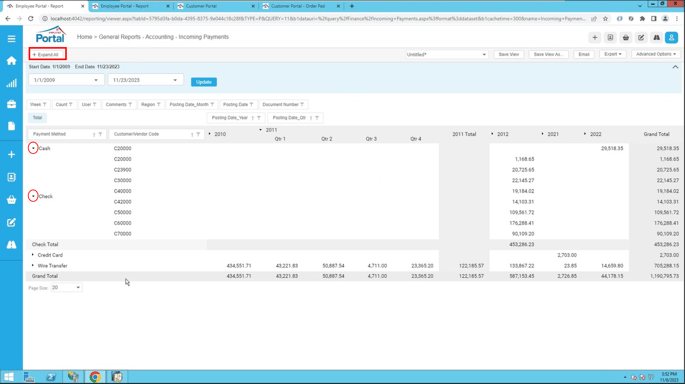Screen dimensions: 685x384
Task: Select the Total data field chip
Action: [x=38, y=118]
